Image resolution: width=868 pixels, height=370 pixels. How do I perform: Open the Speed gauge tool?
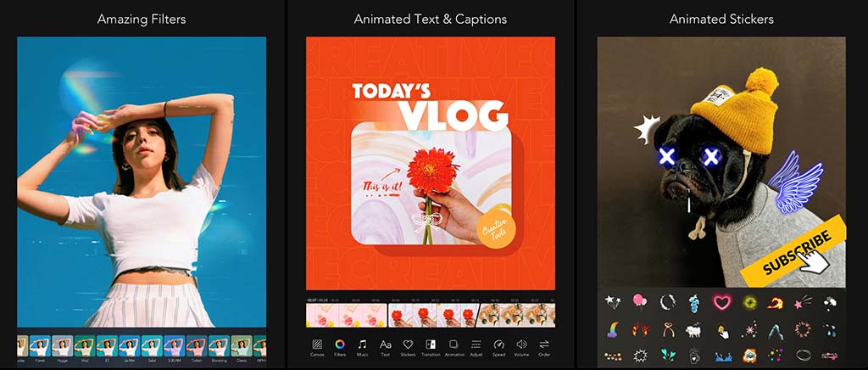498,347
